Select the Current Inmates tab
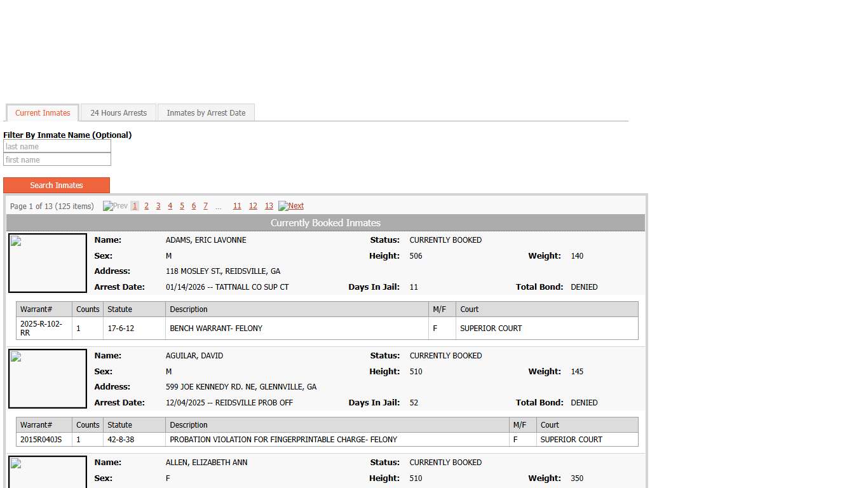 (x=43, y=113)
